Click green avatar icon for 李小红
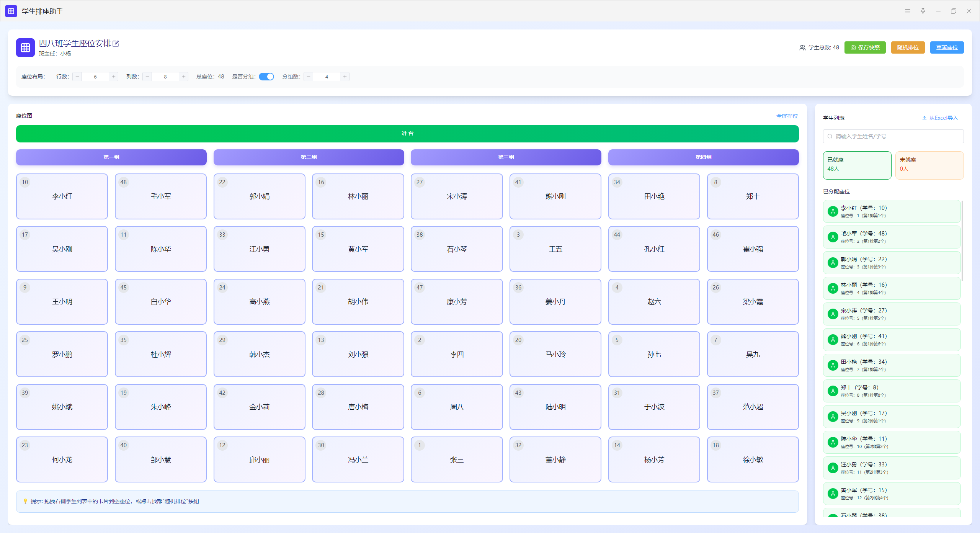Screen dimensions: 980x533 (833, 211)
